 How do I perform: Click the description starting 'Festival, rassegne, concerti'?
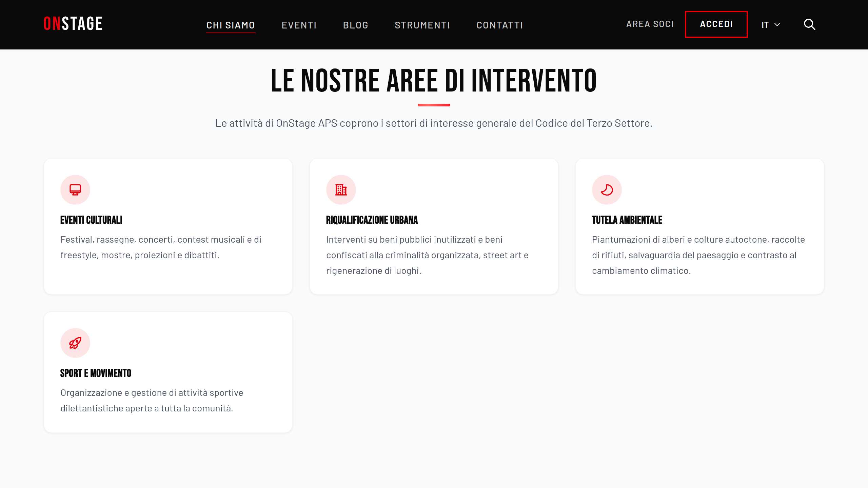[161, 247]
